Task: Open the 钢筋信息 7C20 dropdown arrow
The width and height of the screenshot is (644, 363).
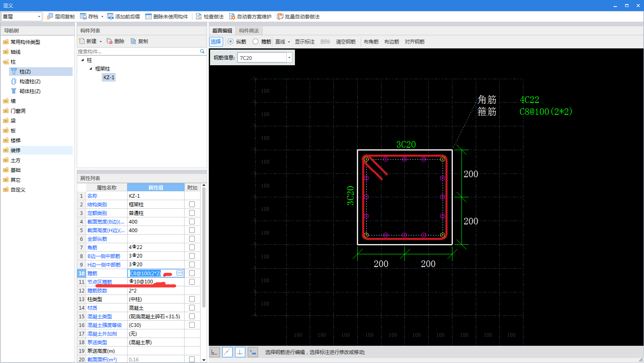Action: click(289, 58)
